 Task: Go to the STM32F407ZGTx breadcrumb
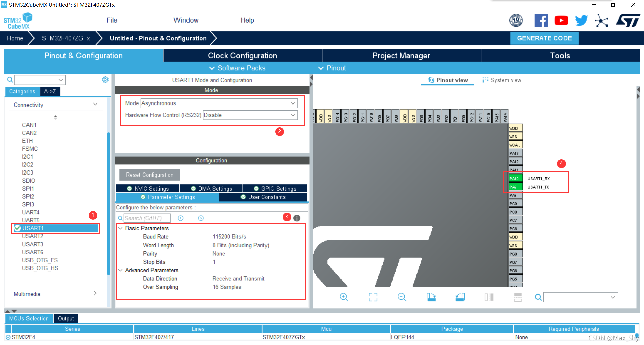[66, 38]
